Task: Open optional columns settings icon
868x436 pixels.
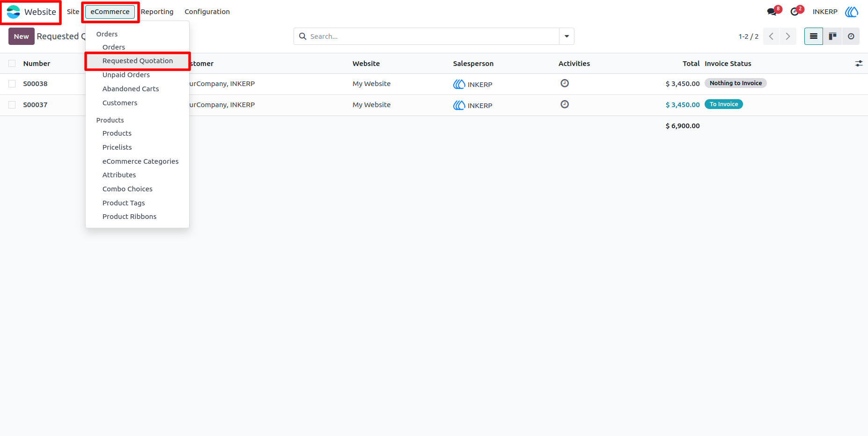Action: (859, 64)
